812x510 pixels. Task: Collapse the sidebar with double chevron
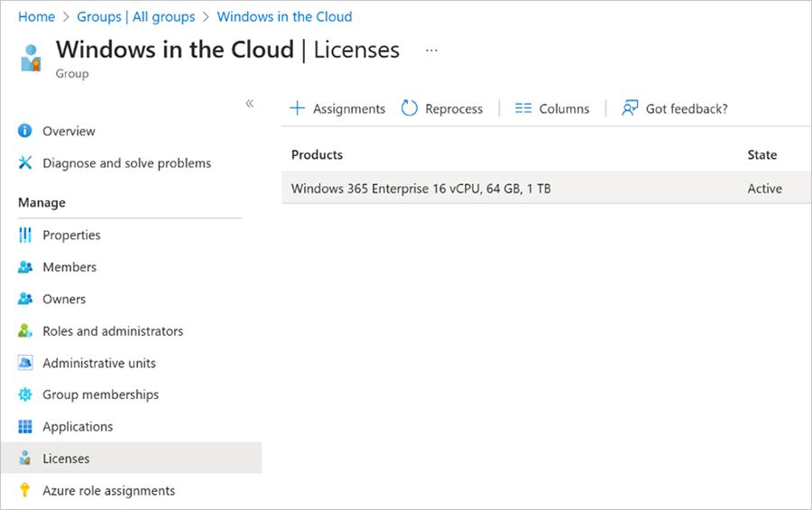click(250, 103)
